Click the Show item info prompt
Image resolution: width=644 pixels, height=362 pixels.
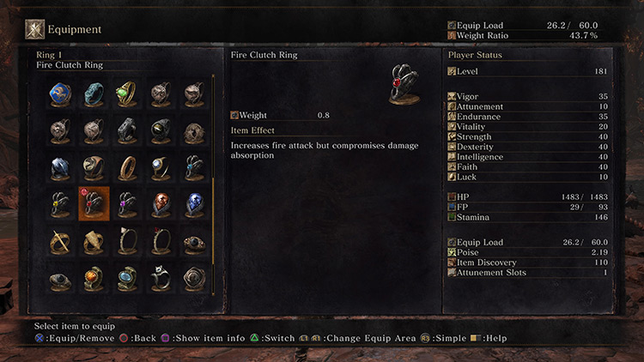[x=203, y=338]
